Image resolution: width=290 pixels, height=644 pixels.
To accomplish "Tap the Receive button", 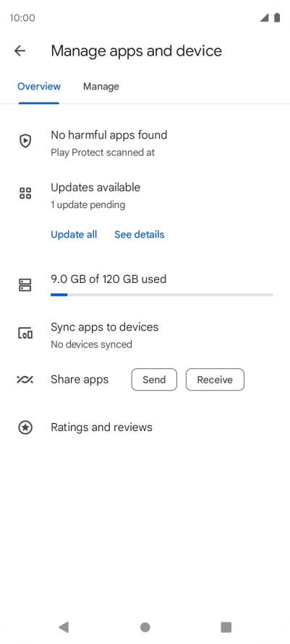I will point(215,380).
